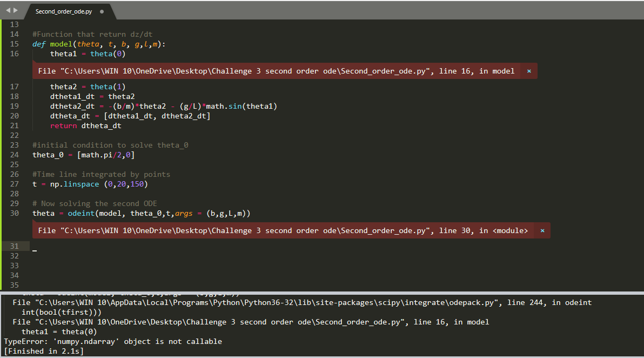
Task: Dismiss the line 30 error annotation via its X icon
Action: coord(542,230)
